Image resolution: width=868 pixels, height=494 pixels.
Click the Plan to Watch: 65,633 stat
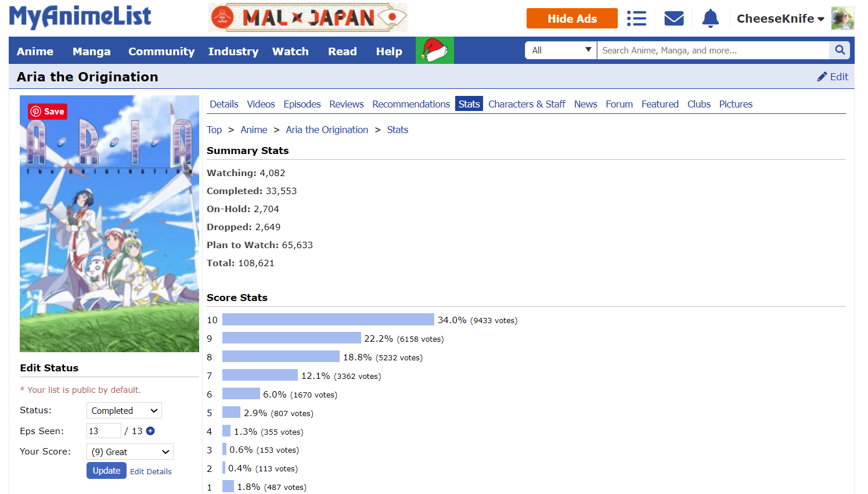click(x=260, y=245)
